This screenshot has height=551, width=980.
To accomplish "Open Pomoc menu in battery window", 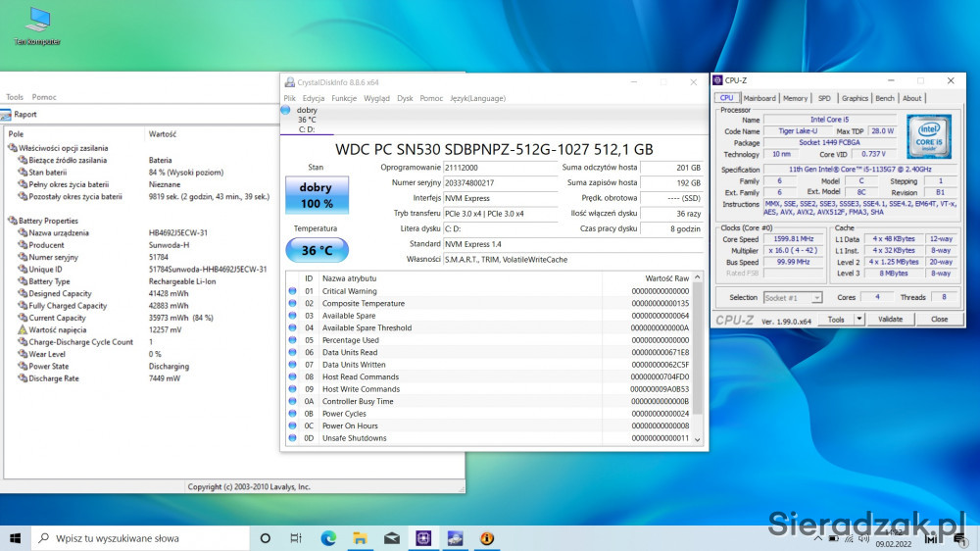I will point(44,97).
